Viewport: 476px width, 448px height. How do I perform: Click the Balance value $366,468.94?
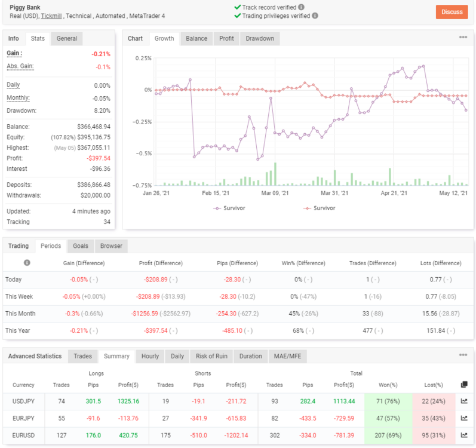(94, 127)
